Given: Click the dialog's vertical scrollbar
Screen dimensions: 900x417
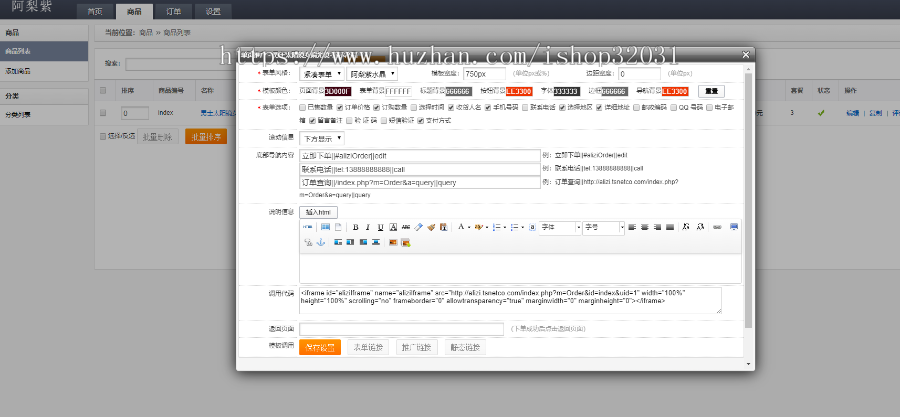Looking at the screenshot, I should pyautogui.click(x=748, y=201).
